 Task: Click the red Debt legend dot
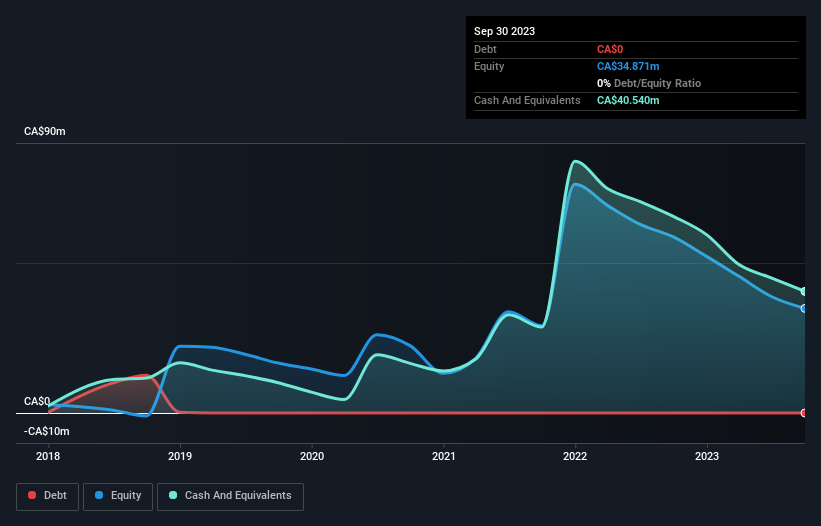coord(32,495)
